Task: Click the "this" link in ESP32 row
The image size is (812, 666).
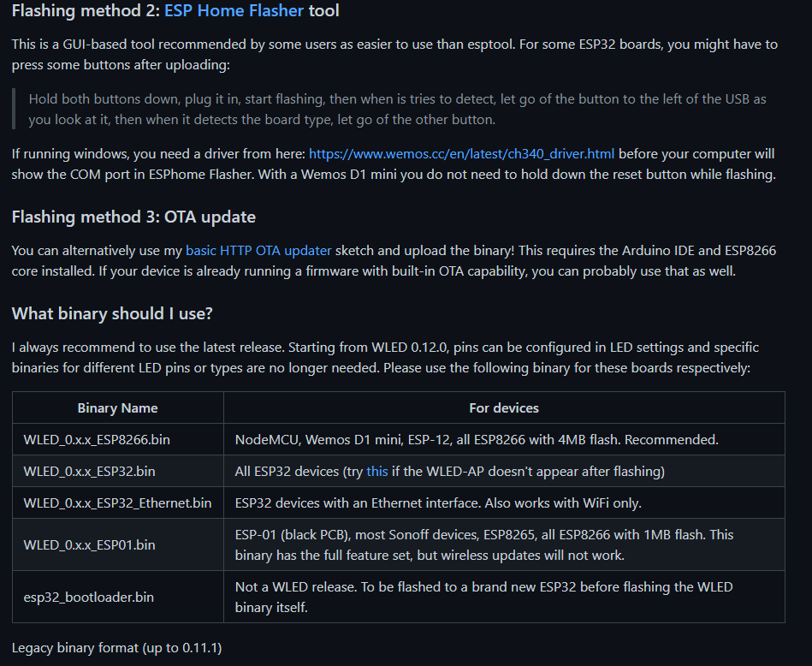Action: 376,472
